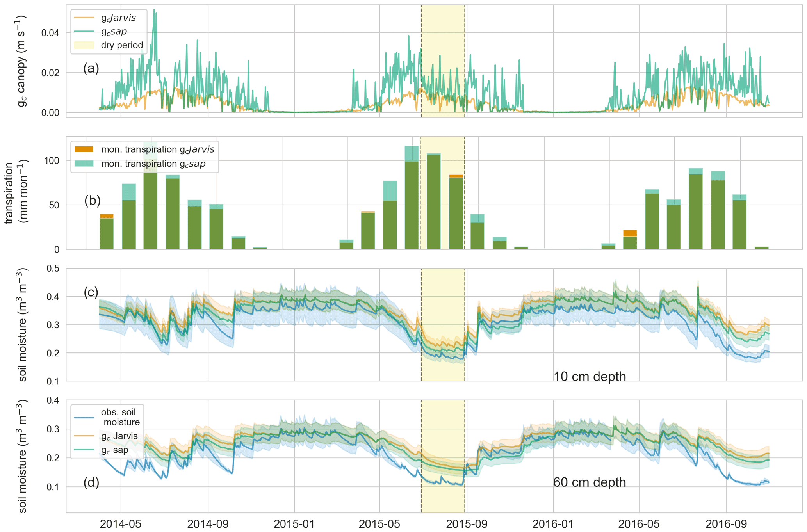Viewport: 807px width, 532px height.
Task: Click the 60 cm depth annotation
Action: pos(590,482)
